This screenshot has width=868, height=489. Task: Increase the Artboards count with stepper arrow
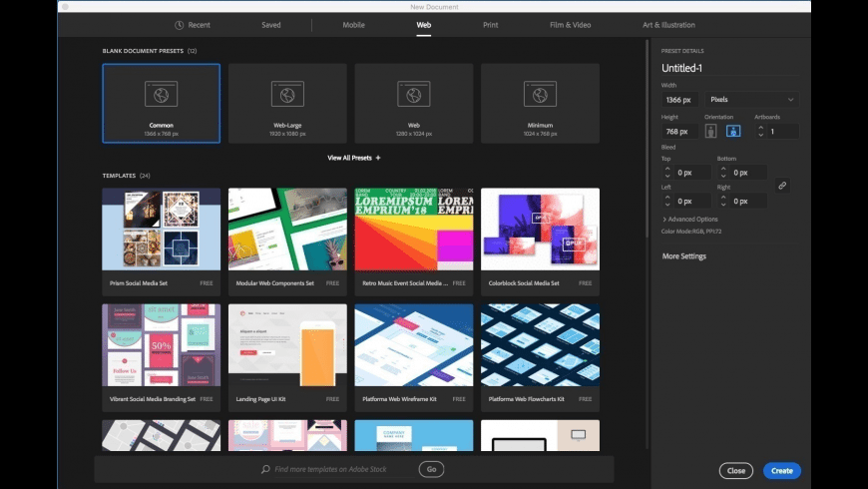point(760,127)
